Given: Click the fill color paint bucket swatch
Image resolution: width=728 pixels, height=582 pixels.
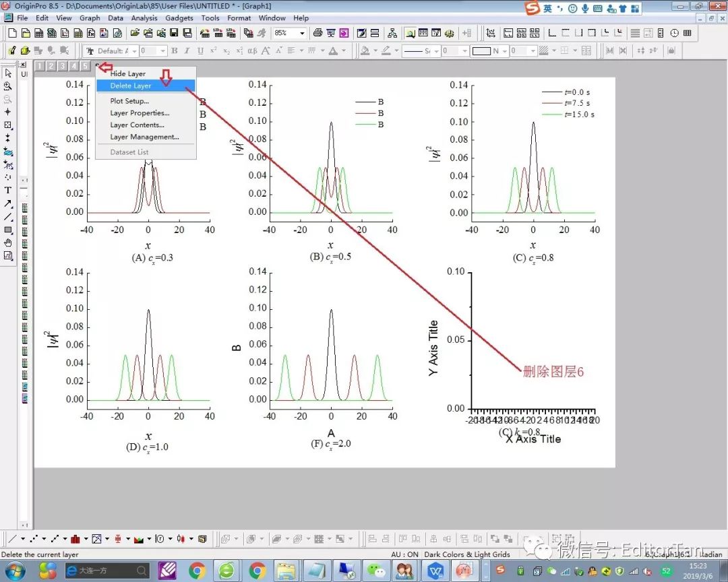Looking at the screenshot, I should [365, 51].
